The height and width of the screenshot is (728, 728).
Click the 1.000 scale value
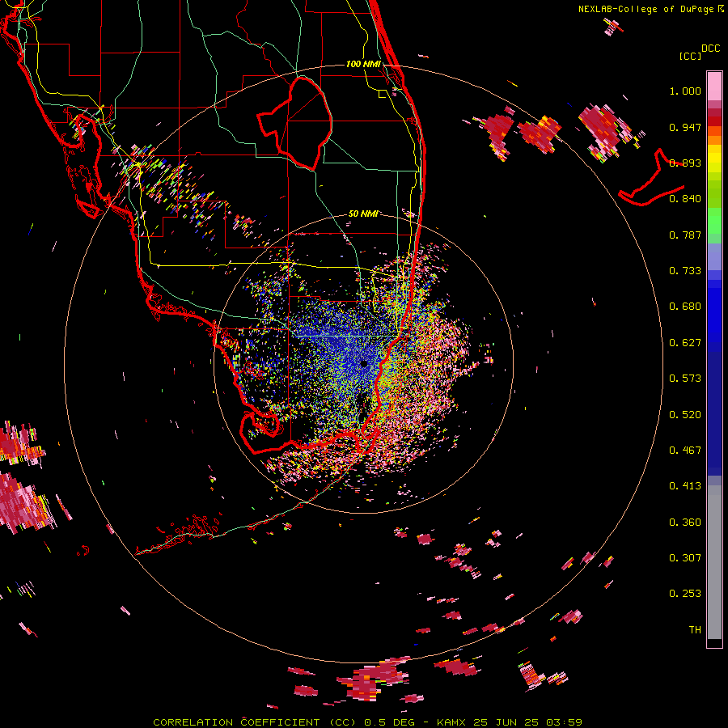685,91
